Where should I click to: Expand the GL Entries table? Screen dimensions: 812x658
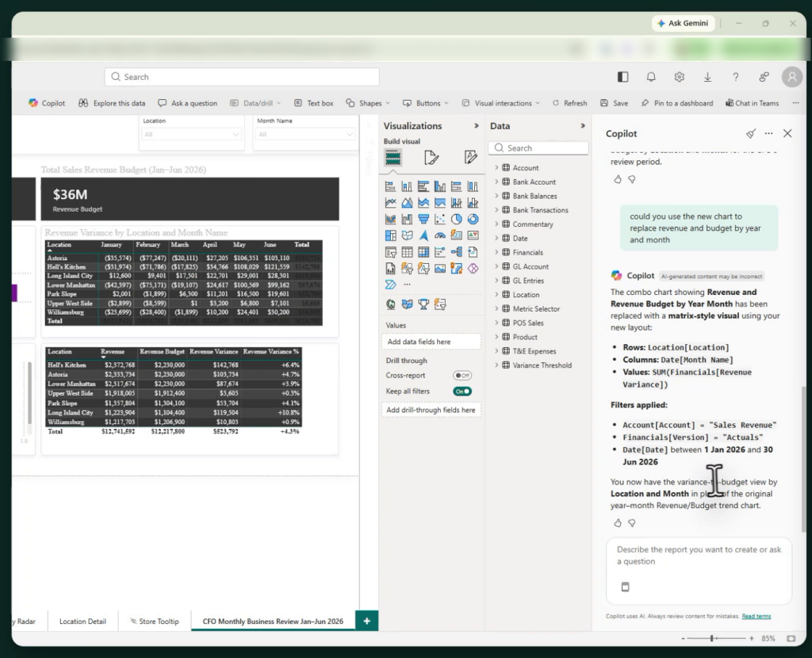click(x=496, y=280)
